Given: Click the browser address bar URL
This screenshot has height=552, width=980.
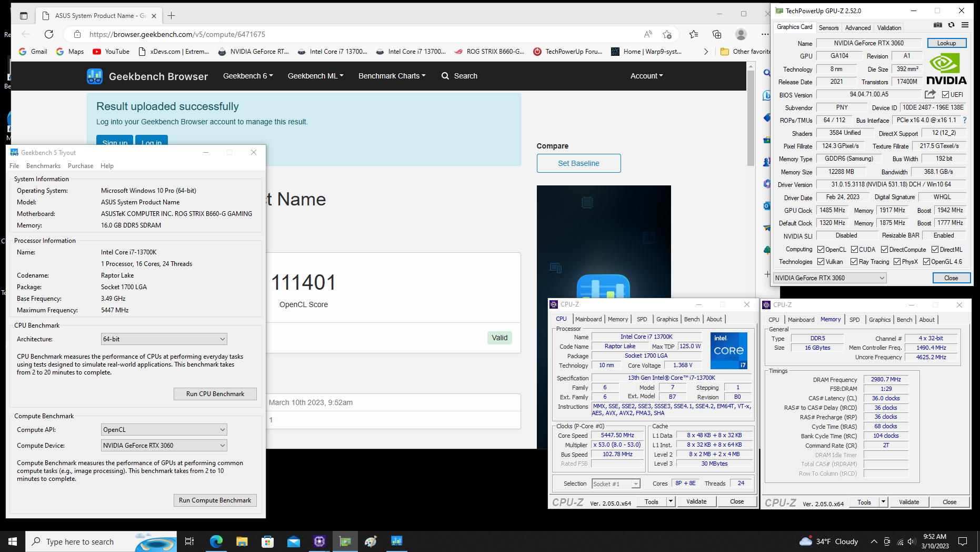Looking at the screenshot, I should (177, 34).
